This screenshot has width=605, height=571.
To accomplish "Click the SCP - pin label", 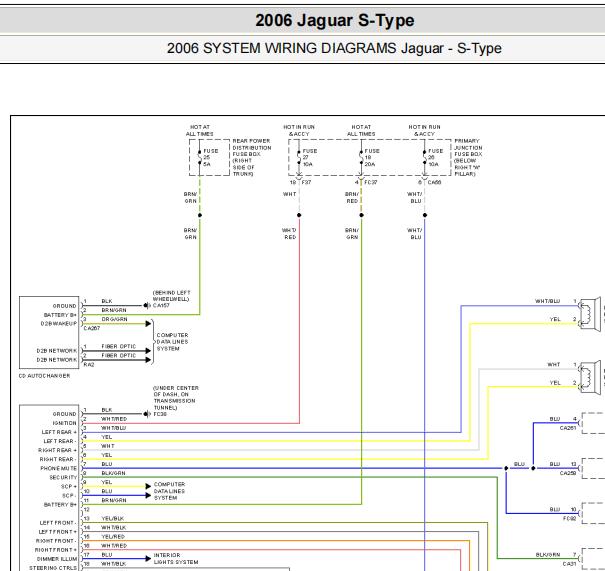I will pyautogui.click(x=69, y=495).
